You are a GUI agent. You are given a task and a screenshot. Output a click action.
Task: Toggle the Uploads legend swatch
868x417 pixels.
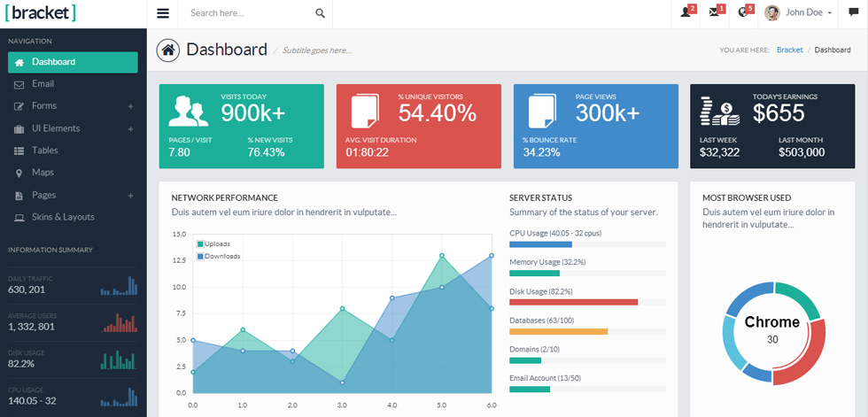click(x=200, y=243)
